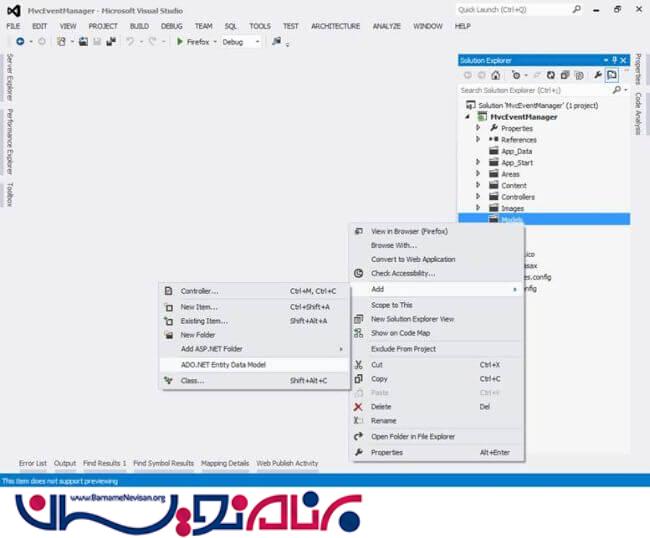This screenshot has height=538, width=650.
Task: Expand the References tree node
Action: coord(479,140)
